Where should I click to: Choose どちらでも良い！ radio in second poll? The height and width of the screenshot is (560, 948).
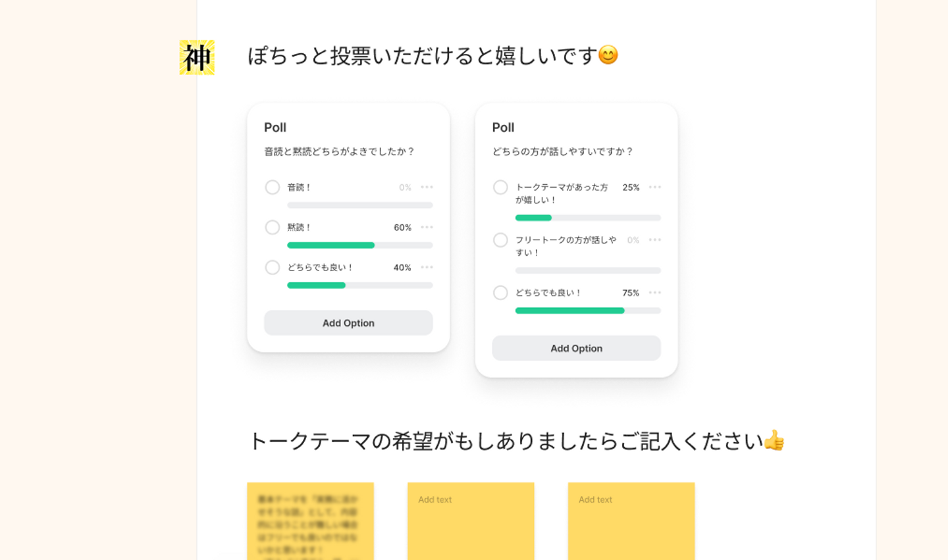[500, 293]
